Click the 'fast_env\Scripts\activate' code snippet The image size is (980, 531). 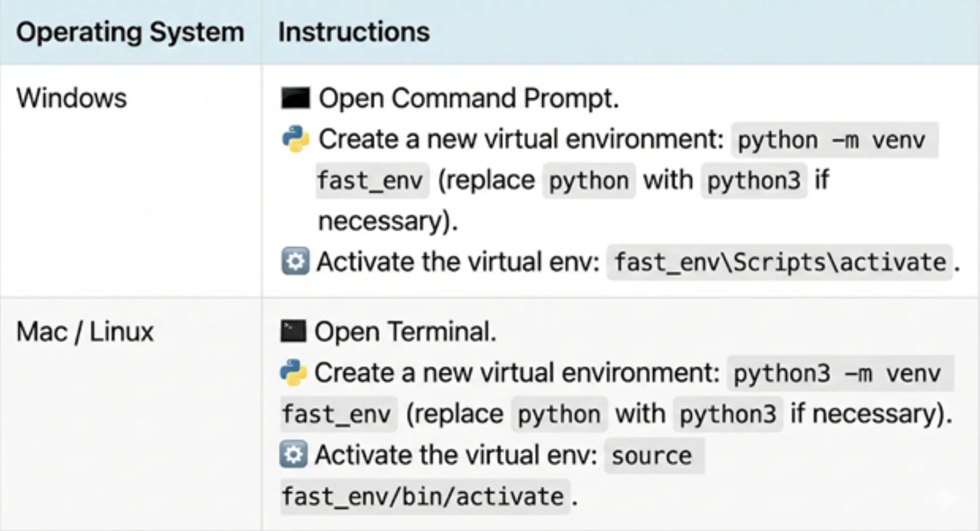(780, 263)
